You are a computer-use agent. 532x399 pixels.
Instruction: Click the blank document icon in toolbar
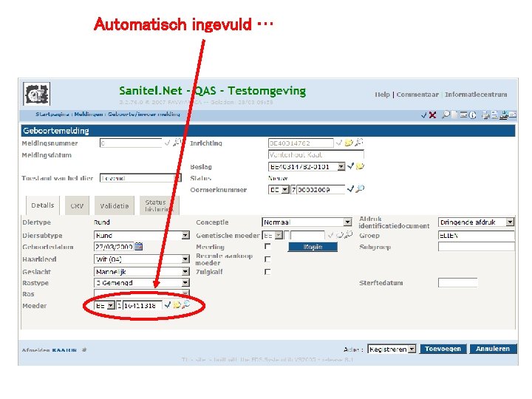pos(454,115)
